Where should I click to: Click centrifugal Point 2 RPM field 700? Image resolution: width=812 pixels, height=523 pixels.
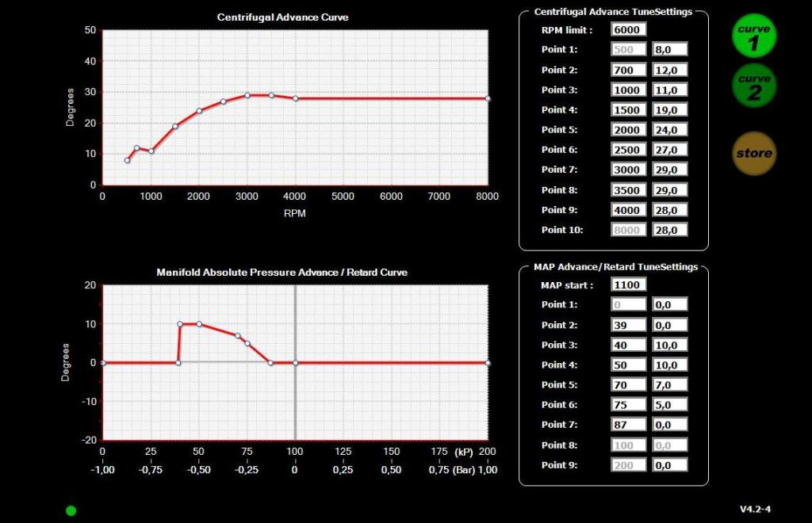(x=630, y=70)
